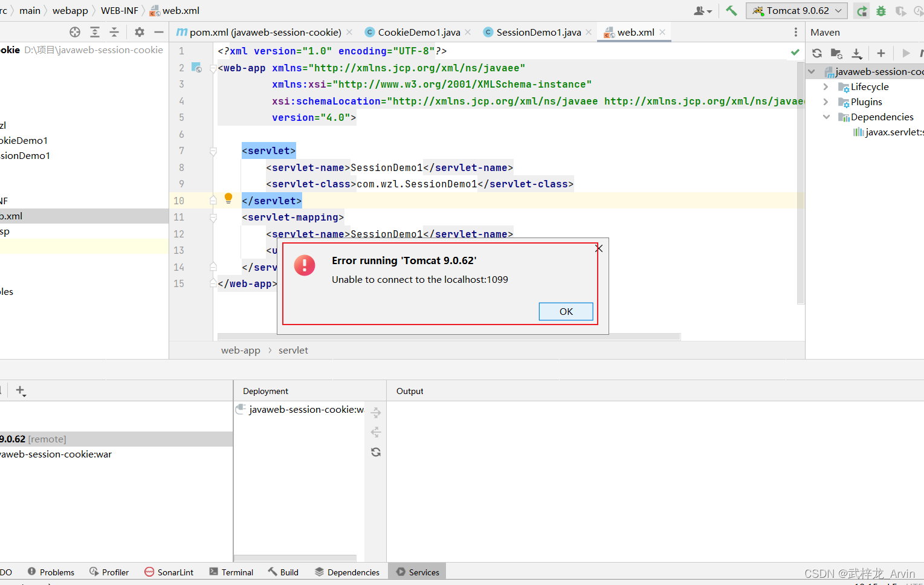Open the Problems tool window
The height and width of the screenshot is (585, 924).
coord(51,572)
